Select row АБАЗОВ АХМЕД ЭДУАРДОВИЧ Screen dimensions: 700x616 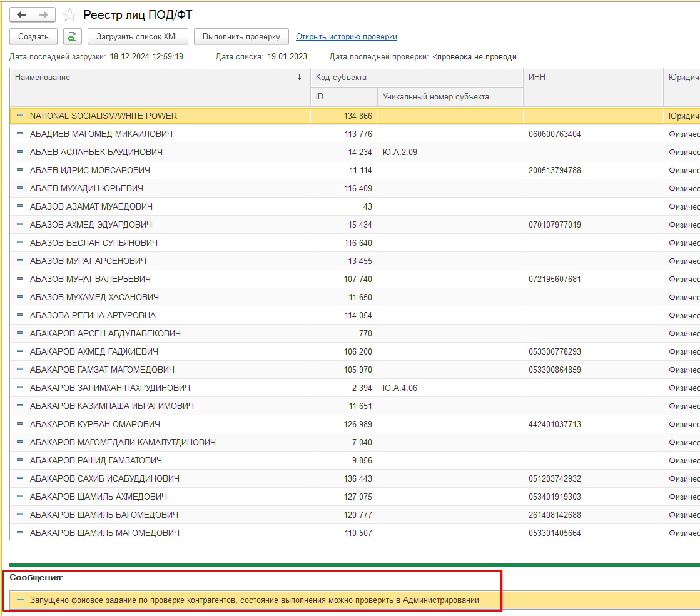(355, 225)
